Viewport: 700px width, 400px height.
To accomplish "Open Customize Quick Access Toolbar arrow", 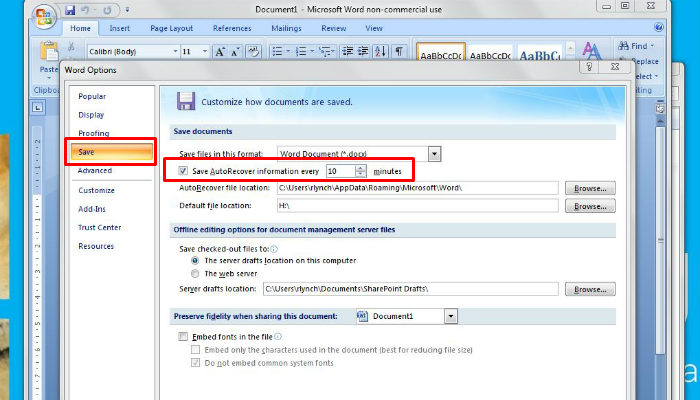I will [127, 9].
